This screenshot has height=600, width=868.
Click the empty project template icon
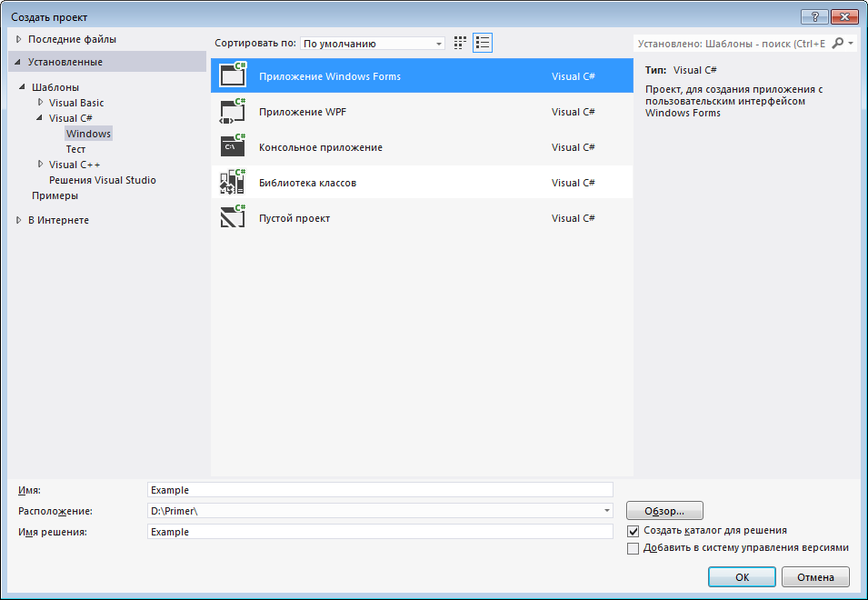(233, 217)
